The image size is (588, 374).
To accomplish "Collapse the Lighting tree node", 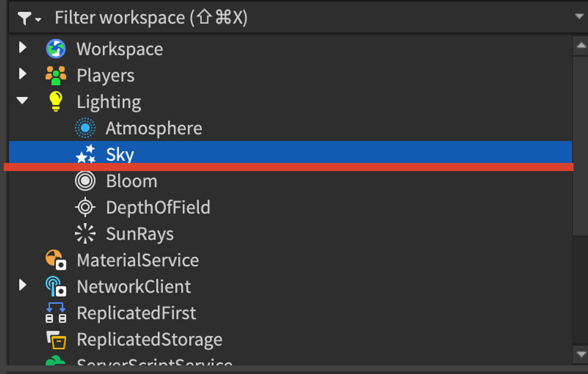I will (x=22, y=100).
